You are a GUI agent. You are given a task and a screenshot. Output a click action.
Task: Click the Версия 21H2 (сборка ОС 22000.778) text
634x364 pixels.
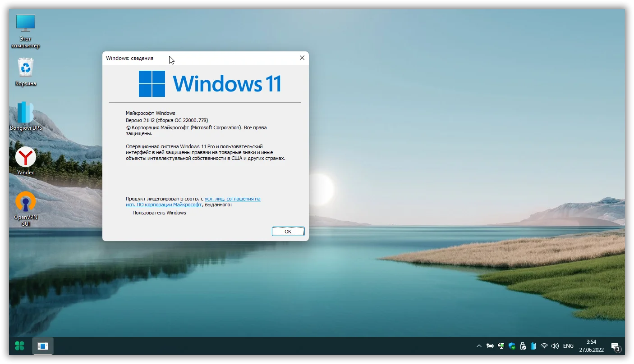[x=167, y=120]
